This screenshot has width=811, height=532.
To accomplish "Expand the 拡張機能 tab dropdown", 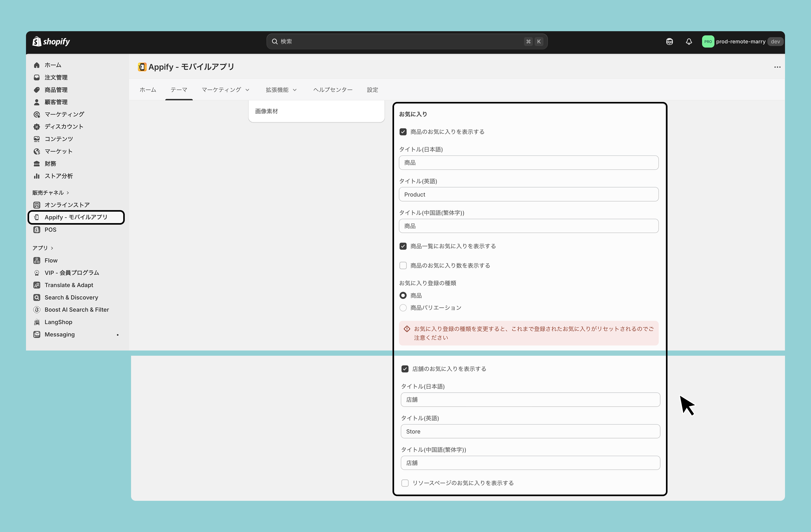I will pyautogui.click(x=281, y=90).
